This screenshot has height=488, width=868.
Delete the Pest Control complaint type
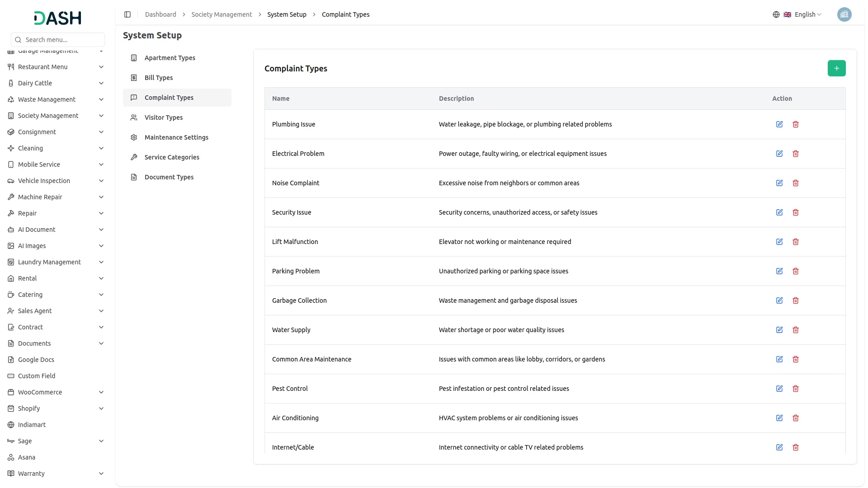796,389
